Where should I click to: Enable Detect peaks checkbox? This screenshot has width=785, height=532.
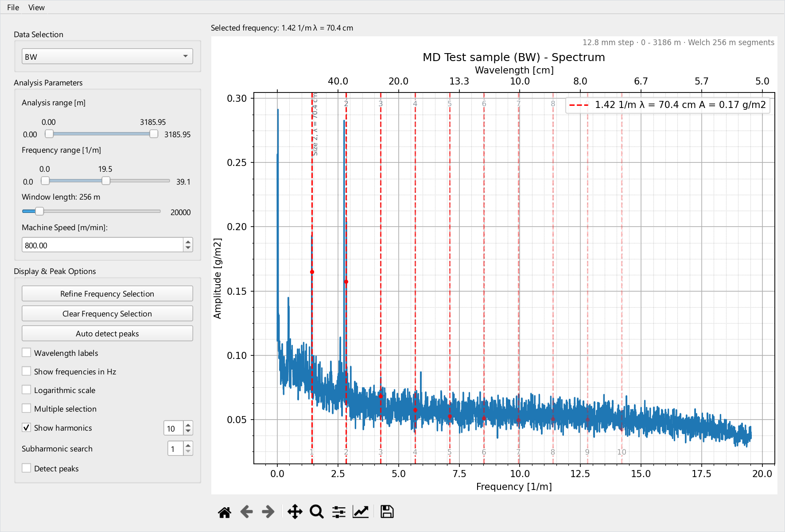pyautogui.click(x=27, y=468)
